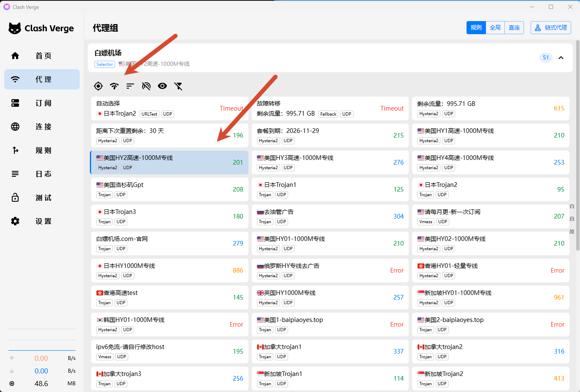Collapse the 白嫖机场 proxy group

click(561, 58)
